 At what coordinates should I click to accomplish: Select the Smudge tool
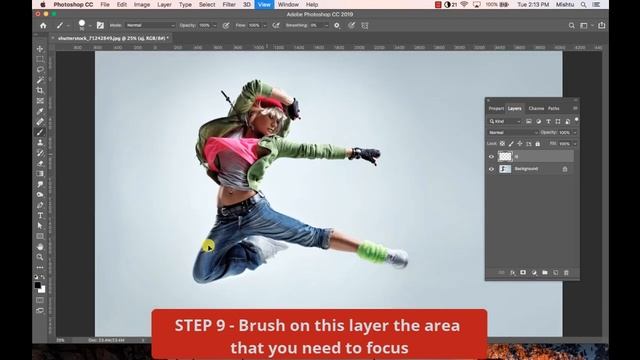click(40, 184)
